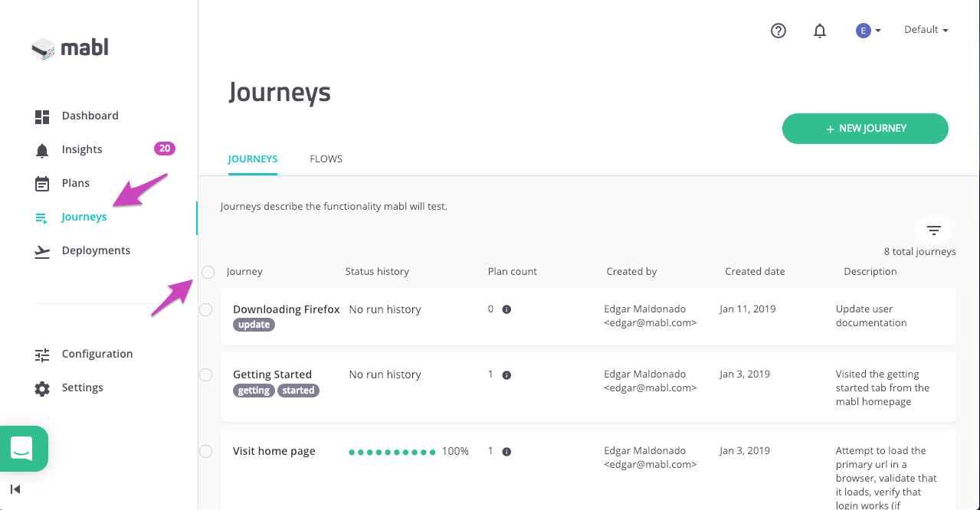Open the help question mark icon
980x510 pixels.
point(778,31)
